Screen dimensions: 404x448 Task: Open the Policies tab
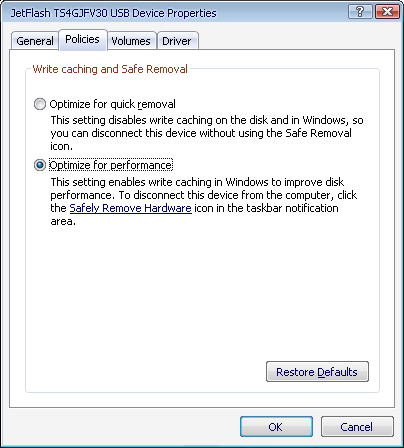[x=82, y=39]
